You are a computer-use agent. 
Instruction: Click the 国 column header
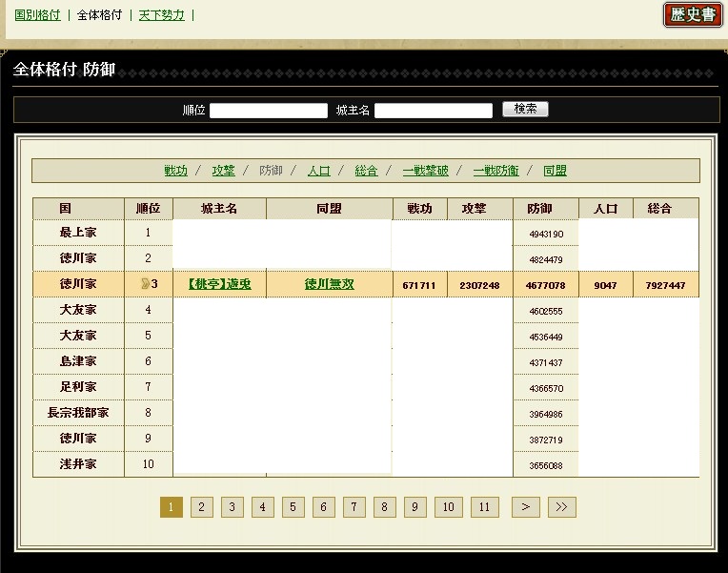(78, 209)
